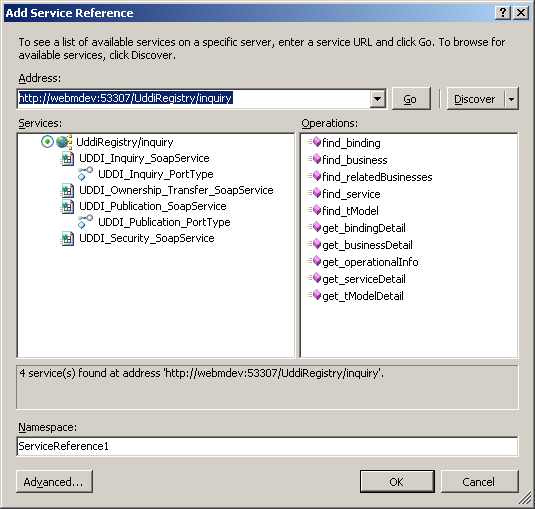
Task: Select the UDDI_Publication_SoapService tree item
Action: (x=153, y=206)
